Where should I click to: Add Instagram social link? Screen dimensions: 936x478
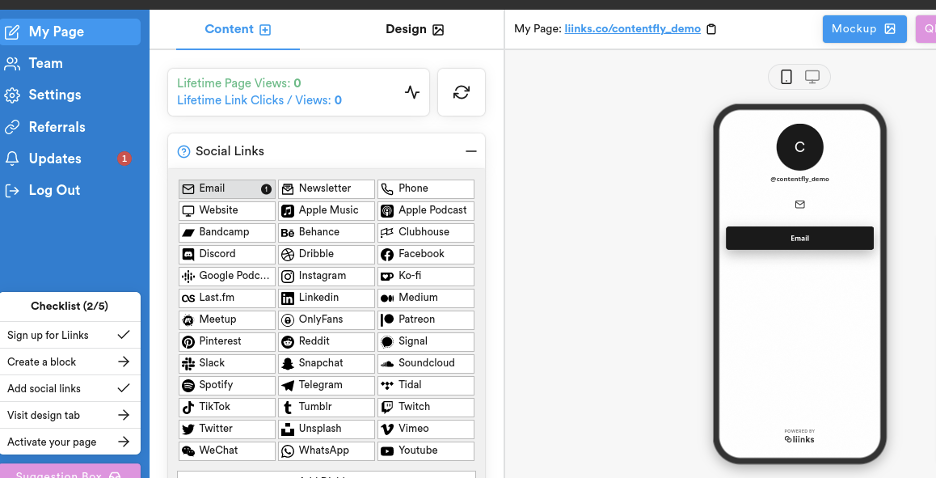click(x=326, y=276)
